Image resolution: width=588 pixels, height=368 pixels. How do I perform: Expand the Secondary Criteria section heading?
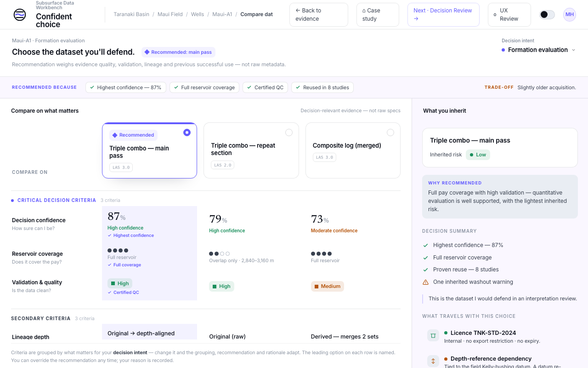(41, 318)
